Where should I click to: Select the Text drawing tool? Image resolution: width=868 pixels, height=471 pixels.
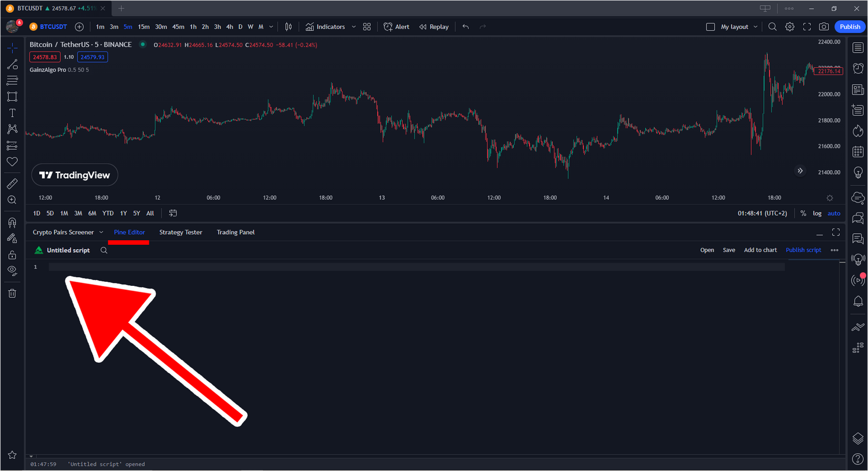(12, 113)
